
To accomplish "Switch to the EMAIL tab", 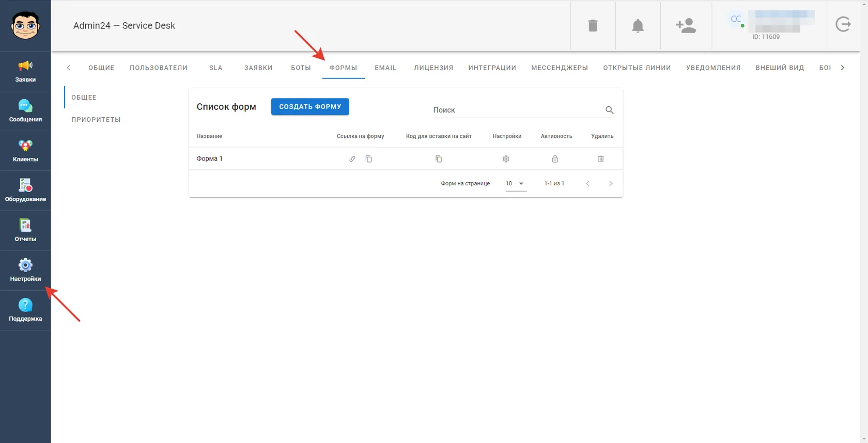I will point(385,68).
